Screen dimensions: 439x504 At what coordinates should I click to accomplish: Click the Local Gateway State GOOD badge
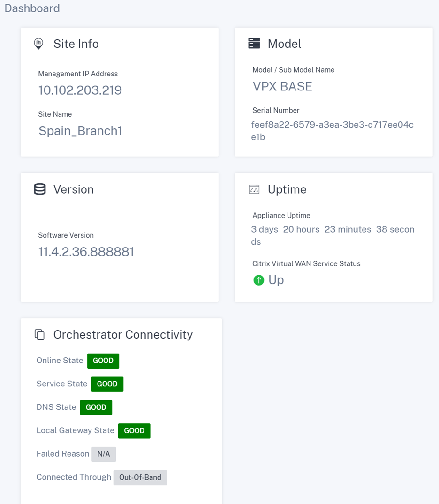click(134, 431)
